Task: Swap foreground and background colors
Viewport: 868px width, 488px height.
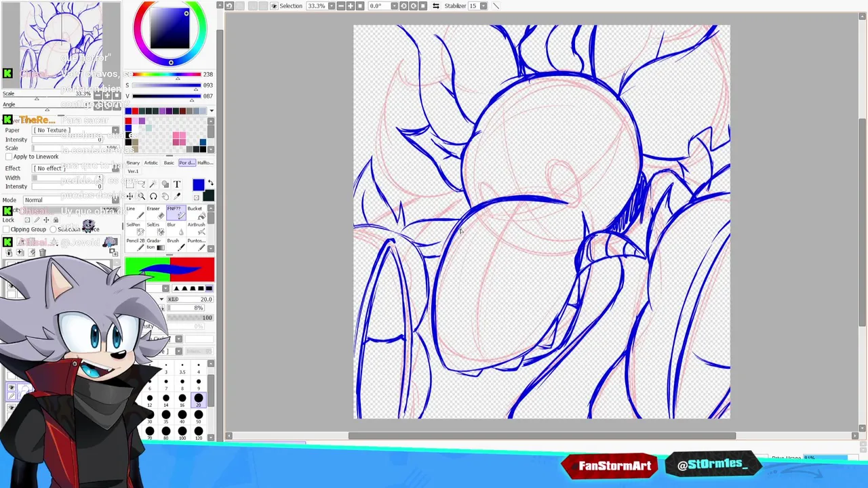Action: (x=211, y=182)
